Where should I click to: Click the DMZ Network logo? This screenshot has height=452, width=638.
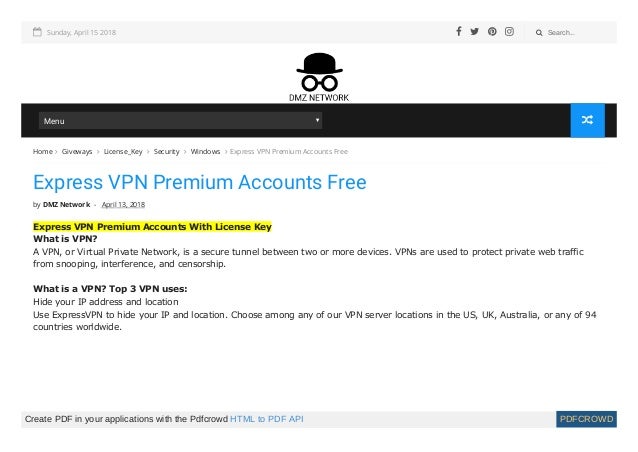(x=319, y=77)
